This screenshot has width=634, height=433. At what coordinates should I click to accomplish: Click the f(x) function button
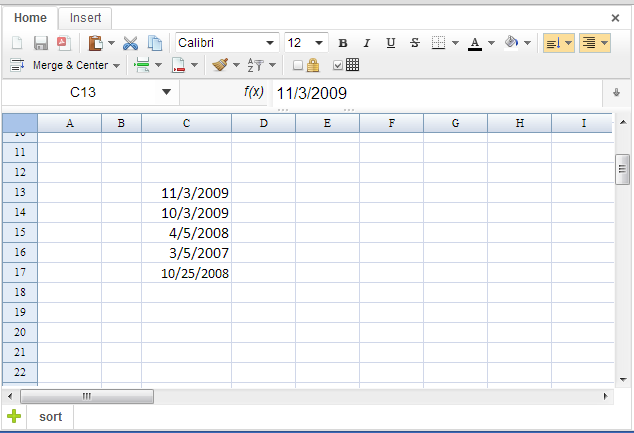point(254,92)
